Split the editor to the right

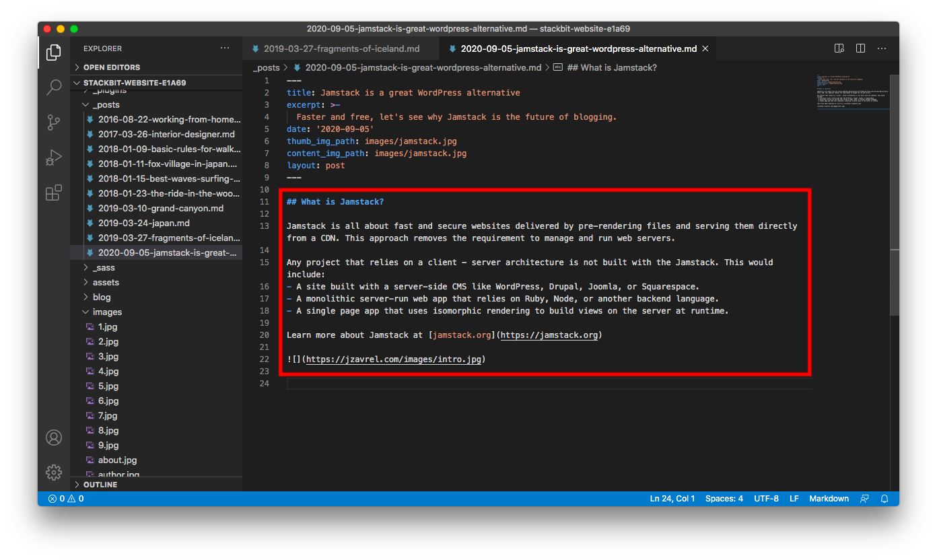click(860, 48)
